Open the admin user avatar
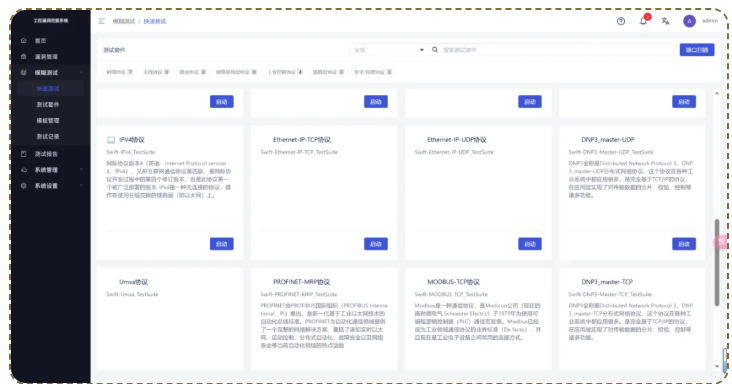The width and height of the screenshot is (732, 384). click(x=689, y=21)
